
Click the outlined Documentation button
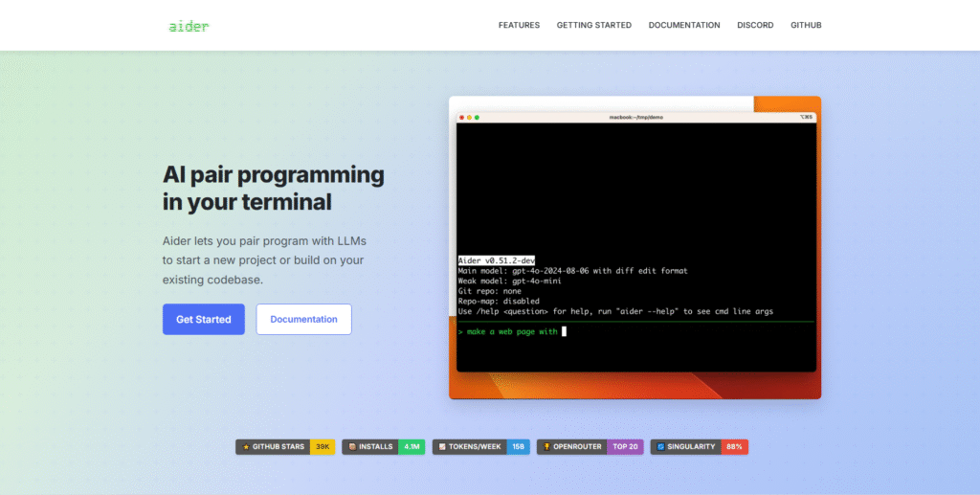point(303,320)
